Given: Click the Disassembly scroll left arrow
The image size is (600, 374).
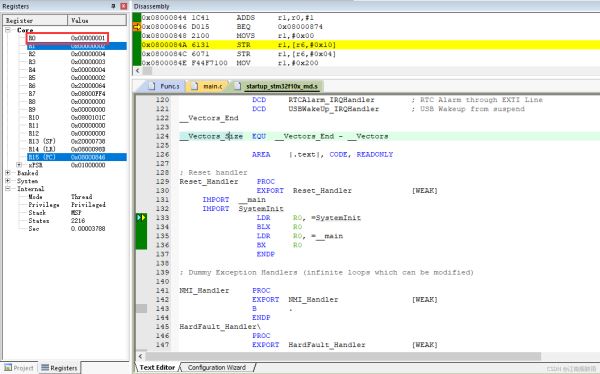Looking at the screenshot, I should click(x=137, y=71).
